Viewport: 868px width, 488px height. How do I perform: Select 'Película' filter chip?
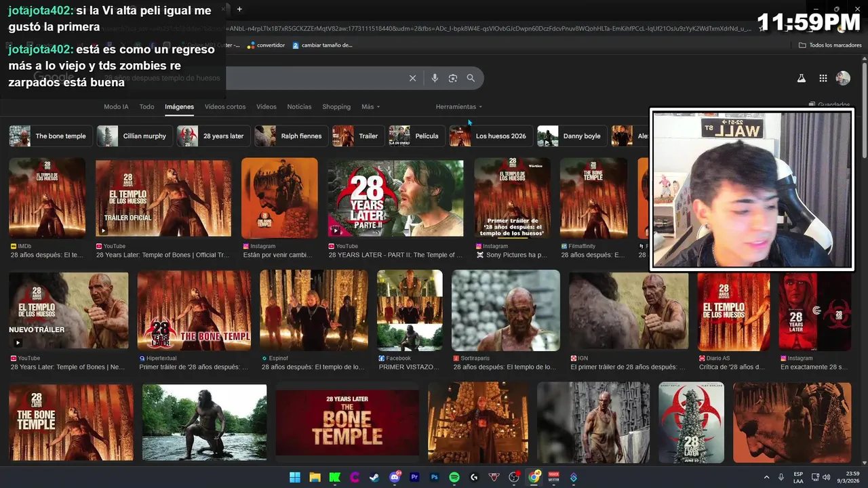click(416, 136)
